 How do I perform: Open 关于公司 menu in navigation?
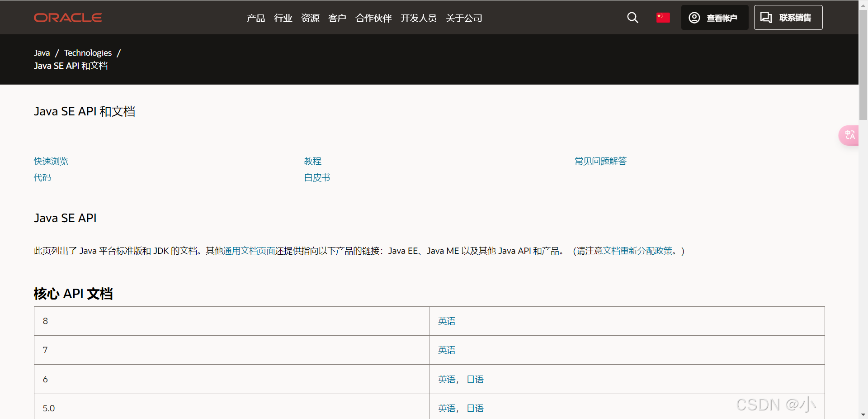(x=464, y=18)
